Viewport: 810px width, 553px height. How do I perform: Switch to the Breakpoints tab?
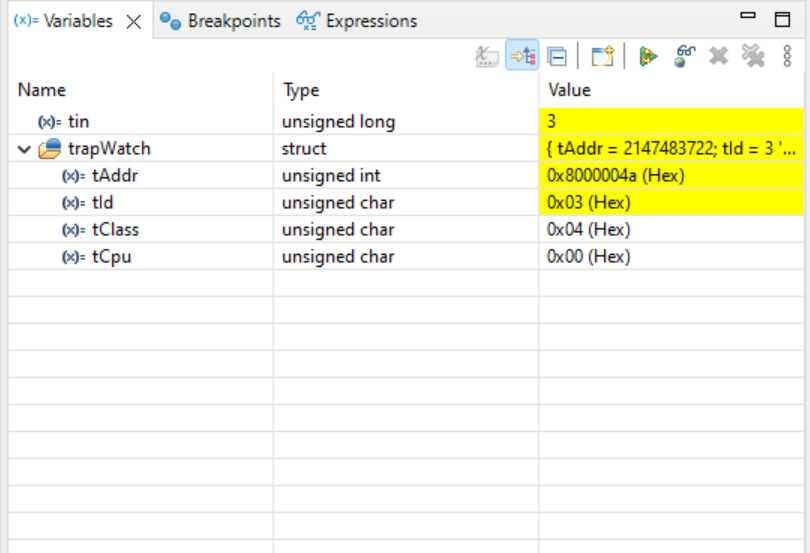point(221,21)
